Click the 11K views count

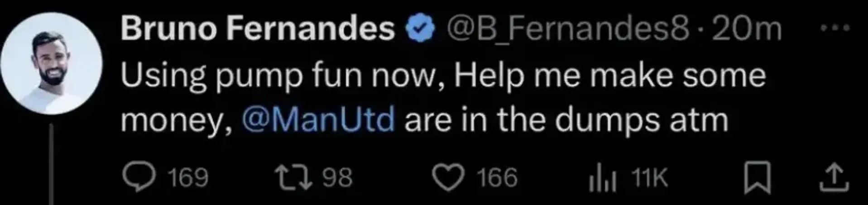coord(650,178)
